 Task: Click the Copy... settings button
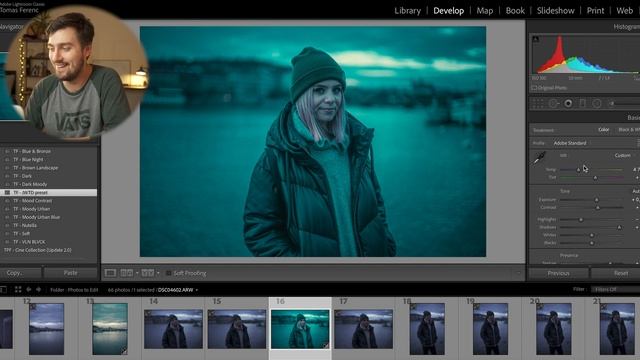20,273
